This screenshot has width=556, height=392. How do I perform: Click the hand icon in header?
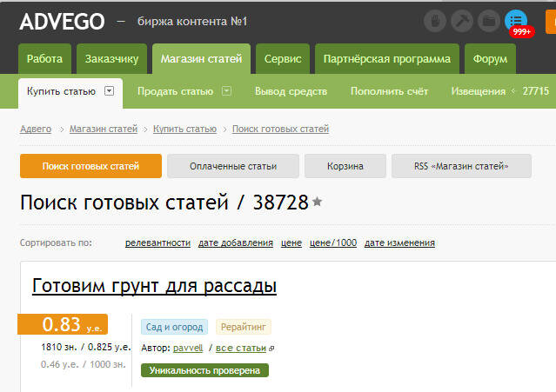tap(435, 21)
